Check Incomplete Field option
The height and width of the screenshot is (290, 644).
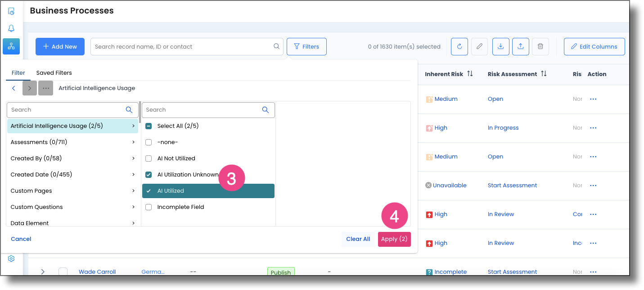pyautogui.click(x=149, y=207)
